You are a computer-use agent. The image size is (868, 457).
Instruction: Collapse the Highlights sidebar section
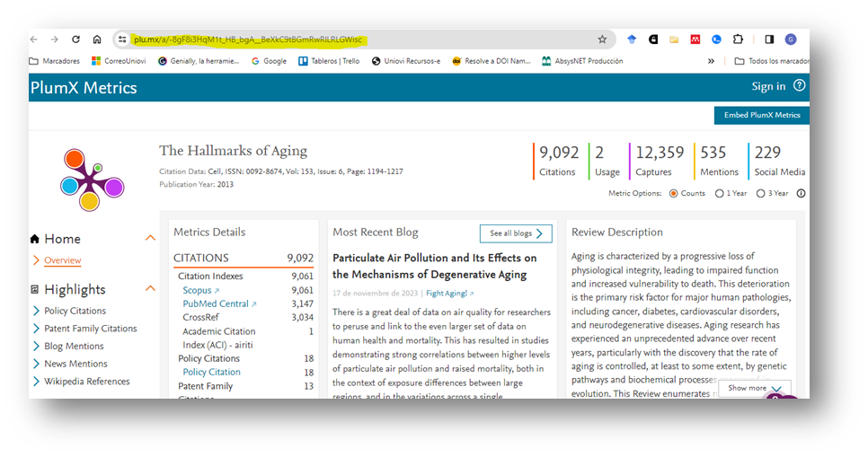click(150, 289)
